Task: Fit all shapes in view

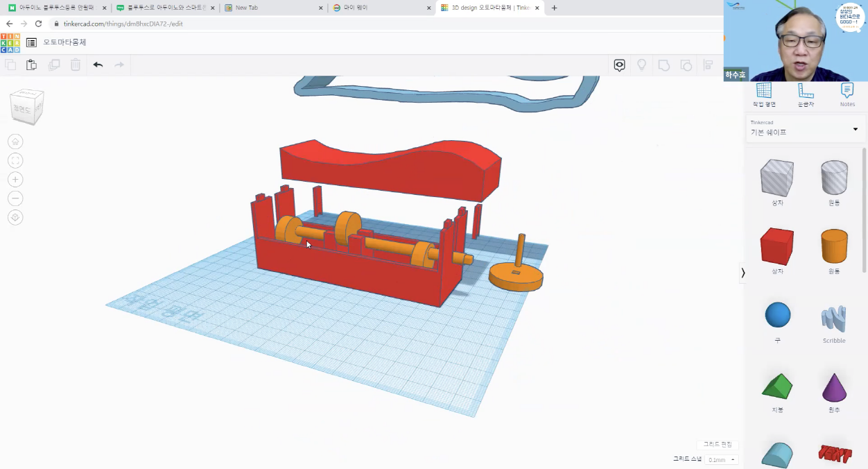Action: [15, 160]
